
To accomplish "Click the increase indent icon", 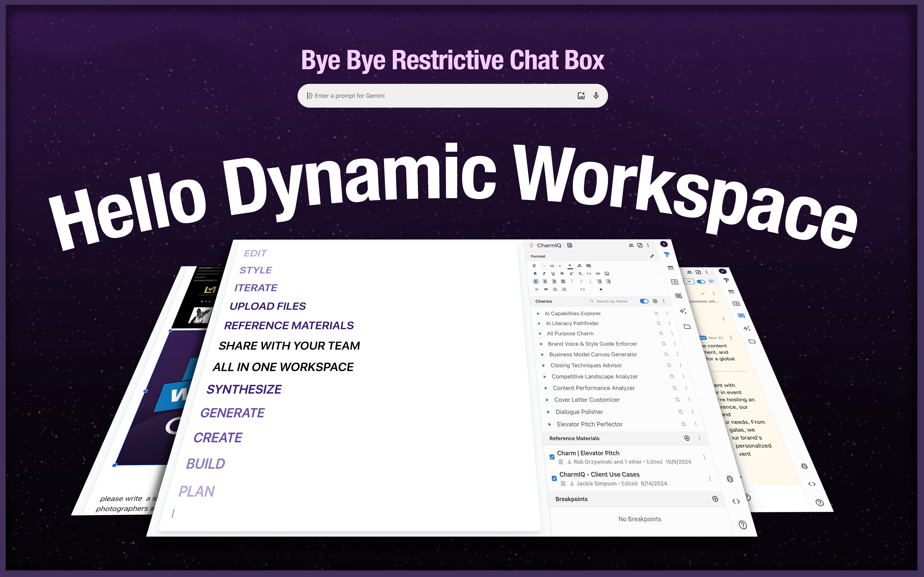I will 609,282.
